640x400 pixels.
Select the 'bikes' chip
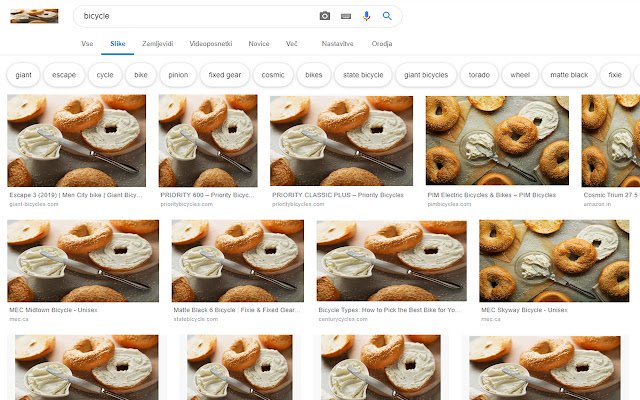pyautogui.click(x=313, y=75)
